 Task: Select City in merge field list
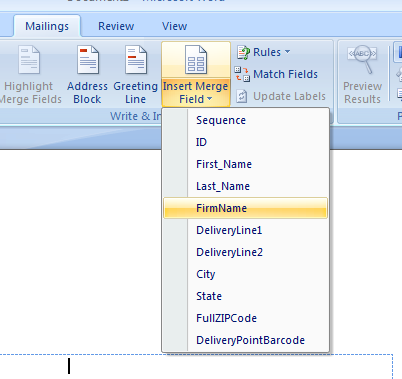coord(245,274)
